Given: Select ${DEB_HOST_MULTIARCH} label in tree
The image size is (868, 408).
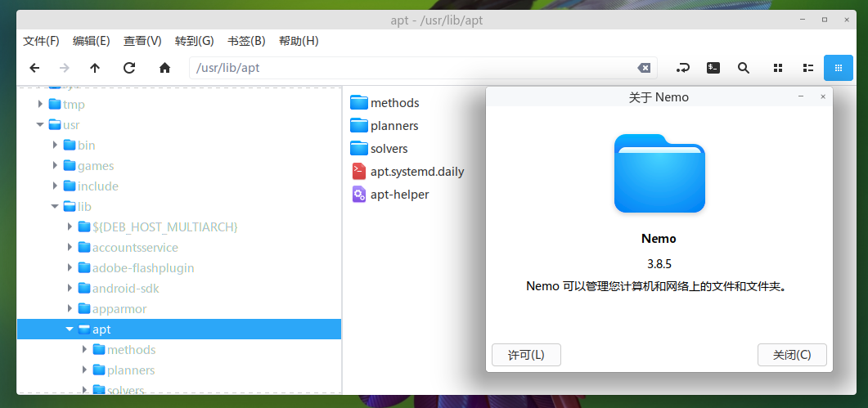Looking at the screenshot, I should coord(165,226).
